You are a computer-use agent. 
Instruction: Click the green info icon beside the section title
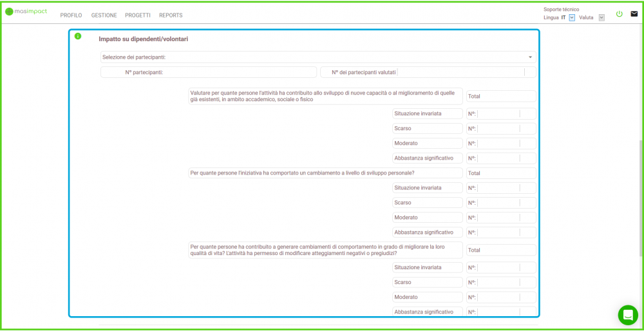(78, 36)
